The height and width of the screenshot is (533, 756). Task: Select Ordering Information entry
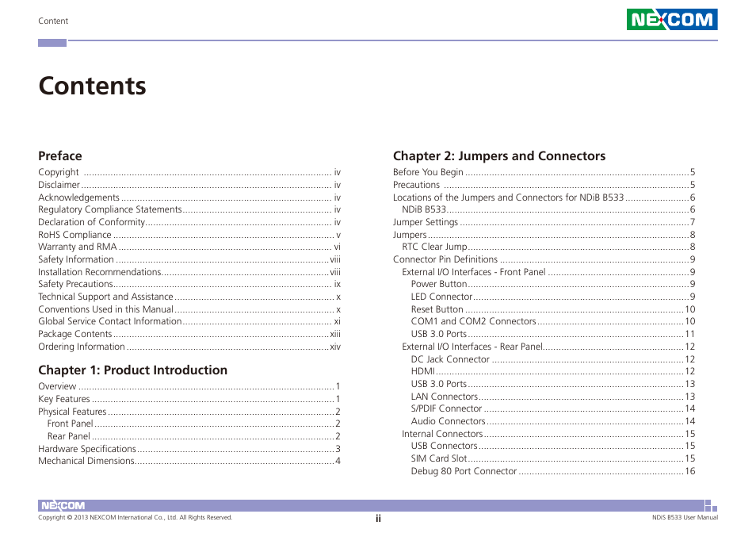pyautogui.click(x=189, y=347)
